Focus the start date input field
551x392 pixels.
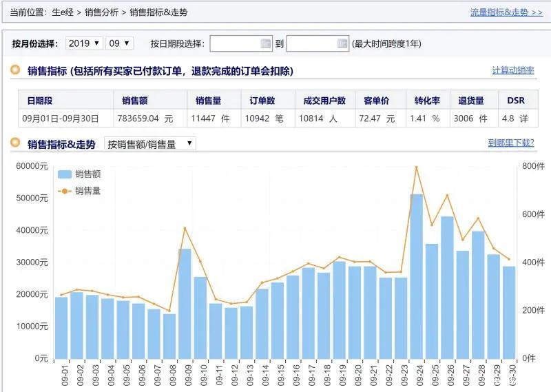(x=234, y=43)
